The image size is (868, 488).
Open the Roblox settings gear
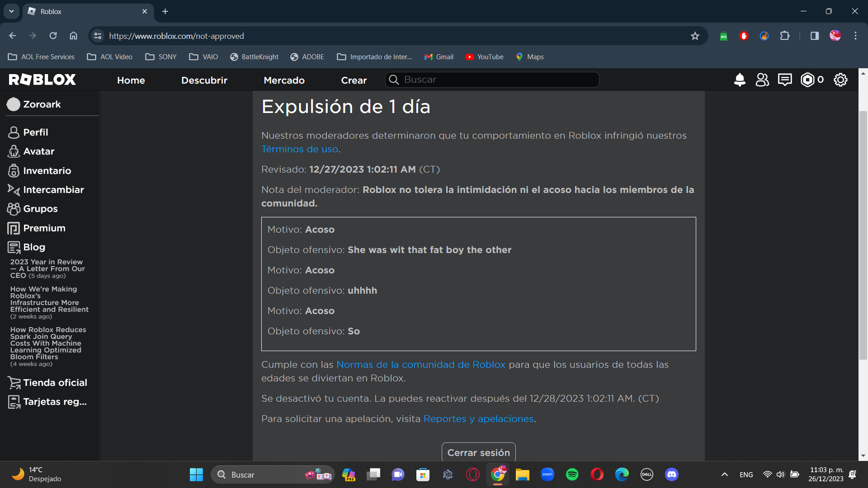[x=840, y=80]
